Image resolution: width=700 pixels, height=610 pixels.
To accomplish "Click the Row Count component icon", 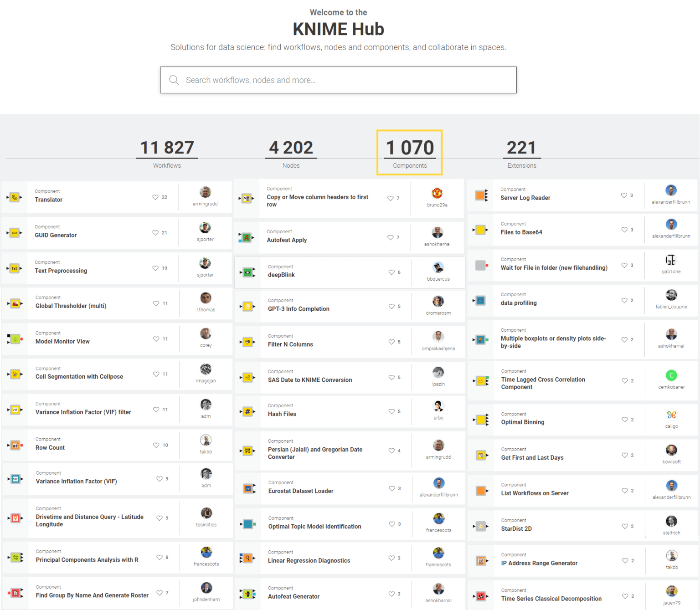I will 15,445.
